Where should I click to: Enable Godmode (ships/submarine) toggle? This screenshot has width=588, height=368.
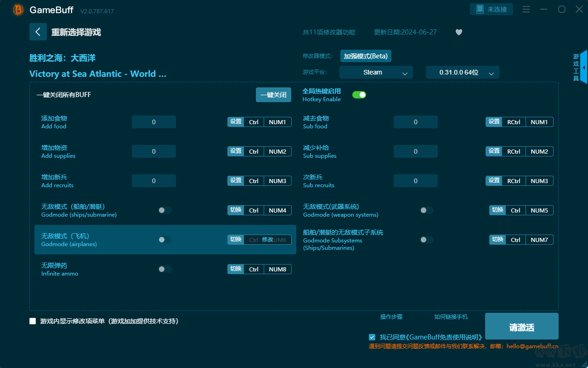pyautogui.click(x=165, y=210)
